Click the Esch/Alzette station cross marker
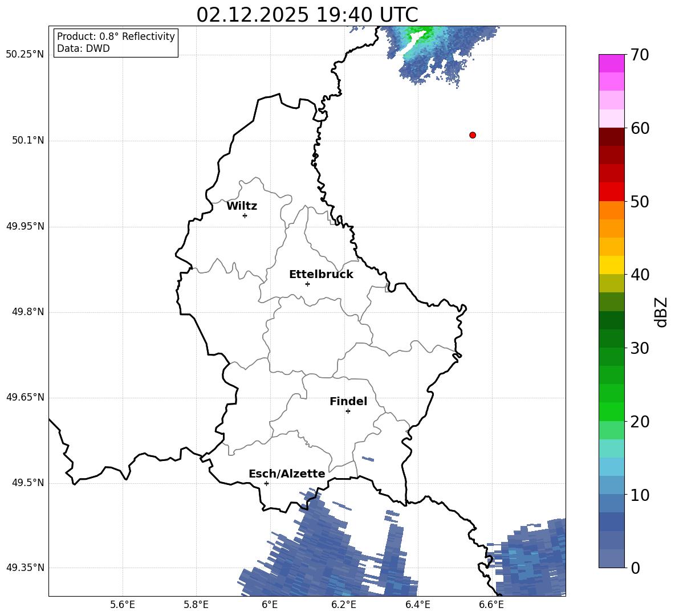675x616 pixels. (x=266, y=483)
